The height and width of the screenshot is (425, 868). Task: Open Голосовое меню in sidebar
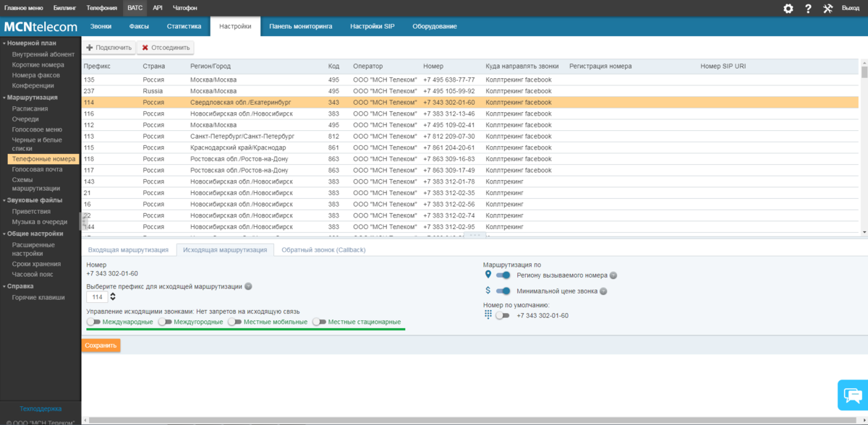click(x=37, y=129)
